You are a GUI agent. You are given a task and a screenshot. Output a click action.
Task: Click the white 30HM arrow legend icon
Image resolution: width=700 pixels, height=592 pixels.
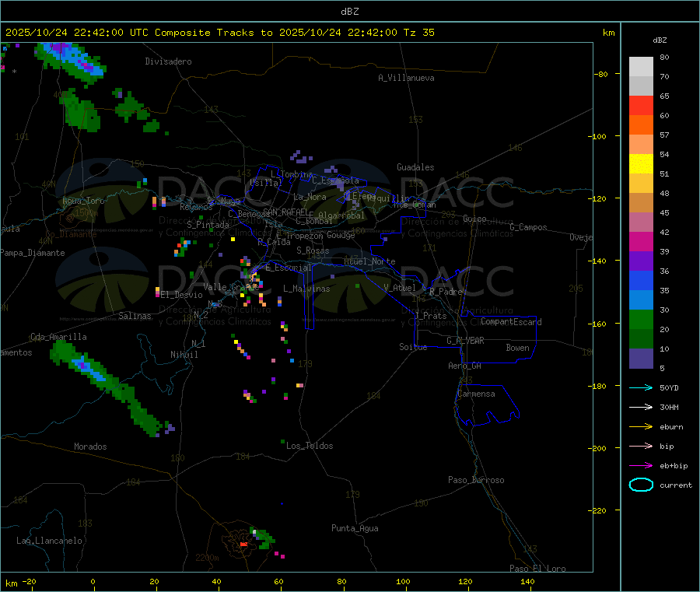tap(641, 407)
